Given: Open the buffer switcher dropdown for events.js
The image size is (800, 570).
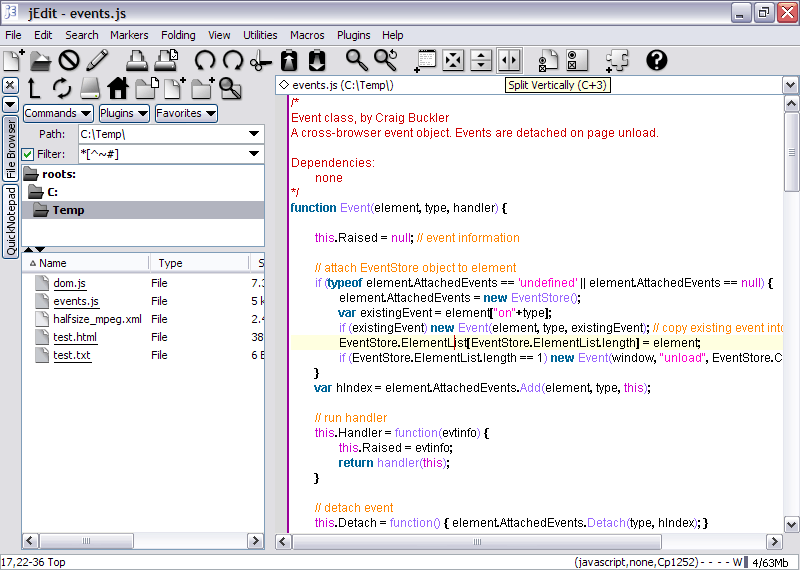Looking at the screenshot, I should tap(790, 85).
